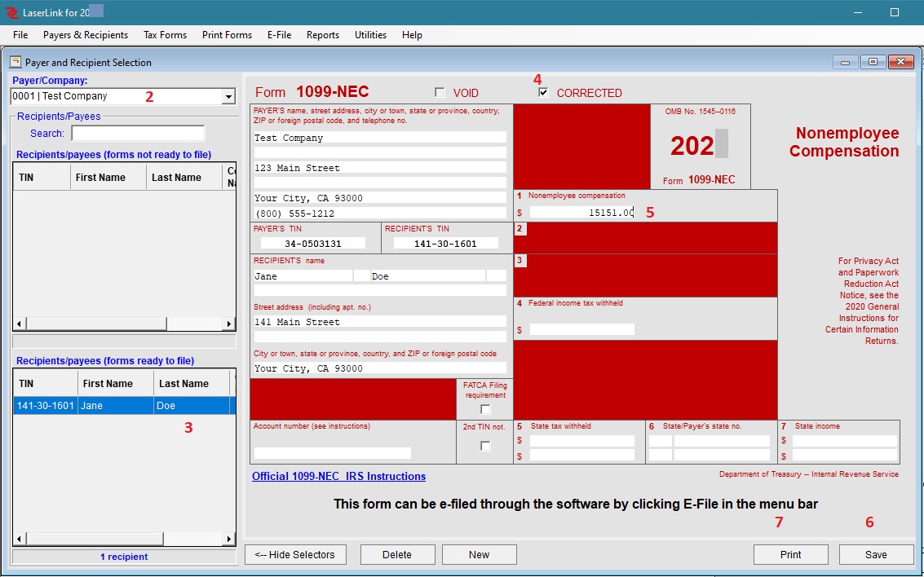Screen dimensions: 924x577
Task: Sort ready-to-file list by Last Name header
Action: click(x=192, y=383)
